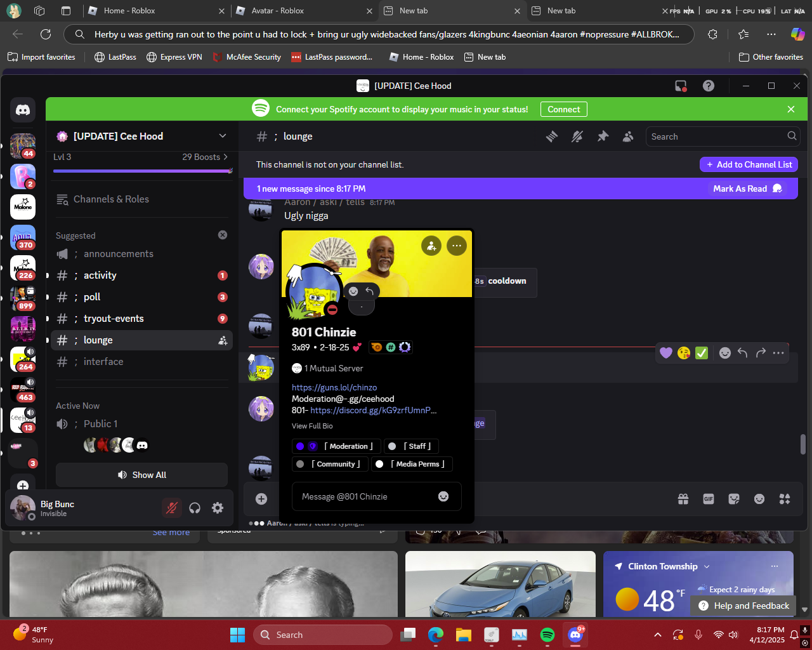This screenshot has height=650, width=812.
Task: Attach file with plus button
Action: (x=261, y=499)
